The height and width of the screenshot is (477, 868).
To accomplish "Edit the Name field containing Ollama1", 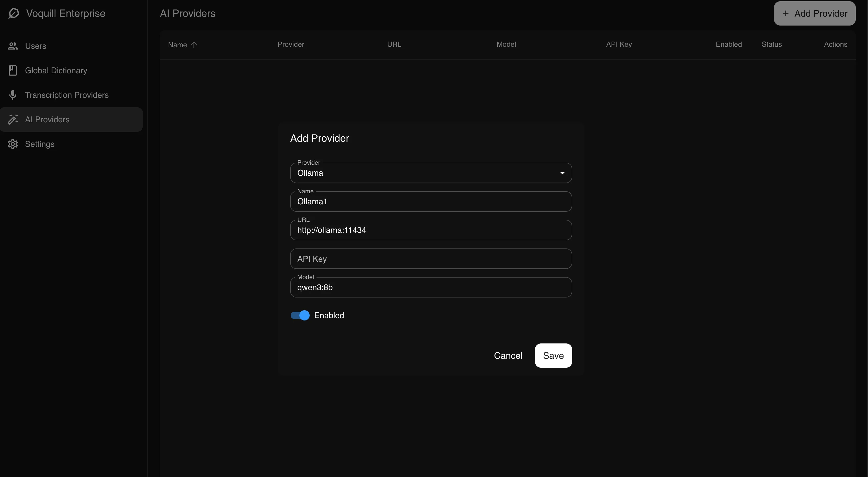I will coord(431,201).
